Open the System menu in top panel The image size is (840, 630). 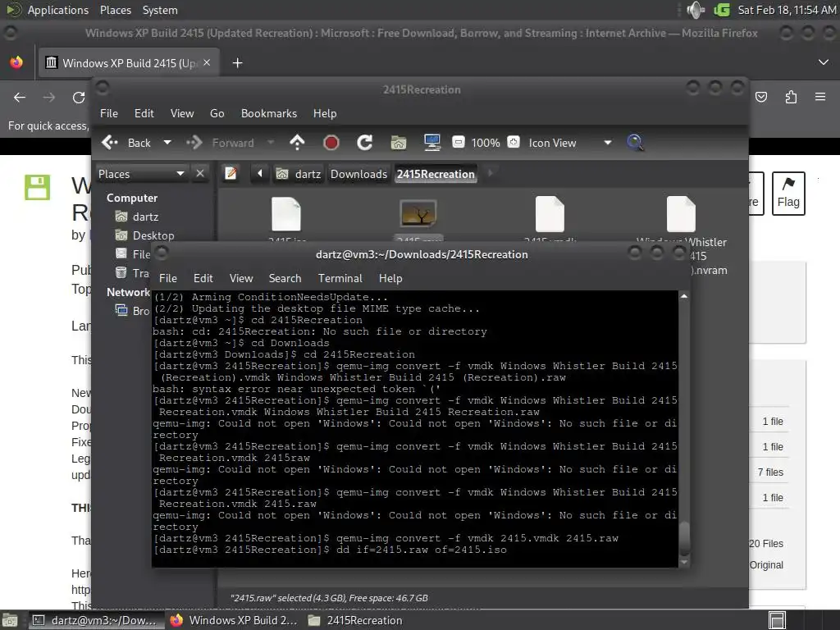(160, 10)
